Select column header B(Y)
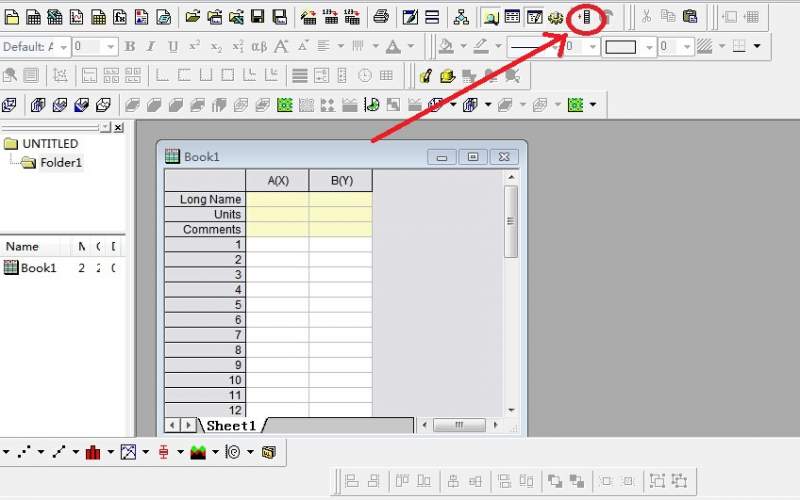 coord(341,181)
